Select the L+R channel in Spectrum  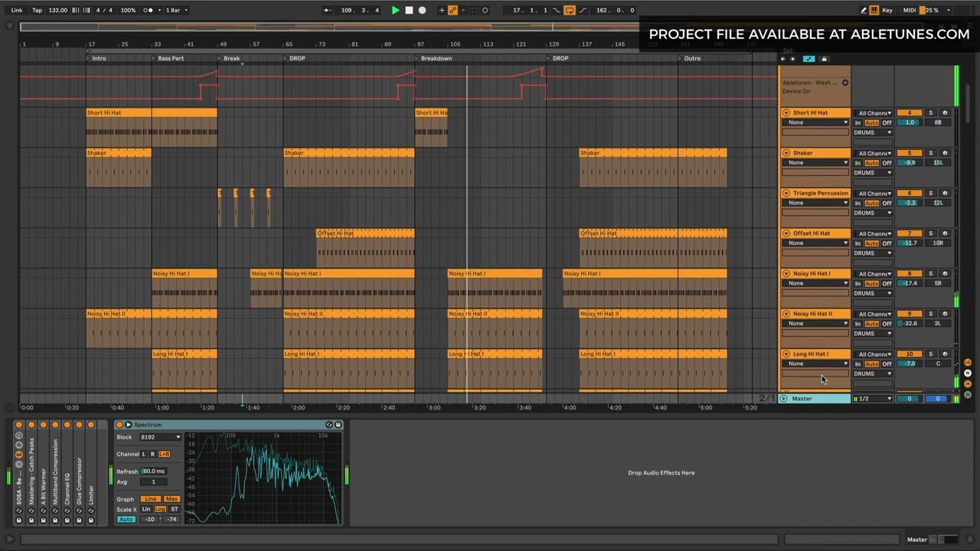coord(164,454)
